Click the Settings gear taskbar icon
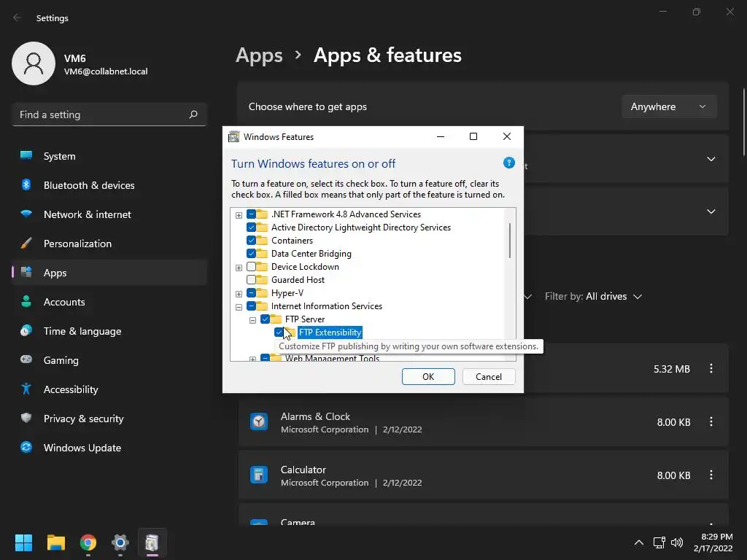This screenshot has height=560, width=747. point(120,542)
